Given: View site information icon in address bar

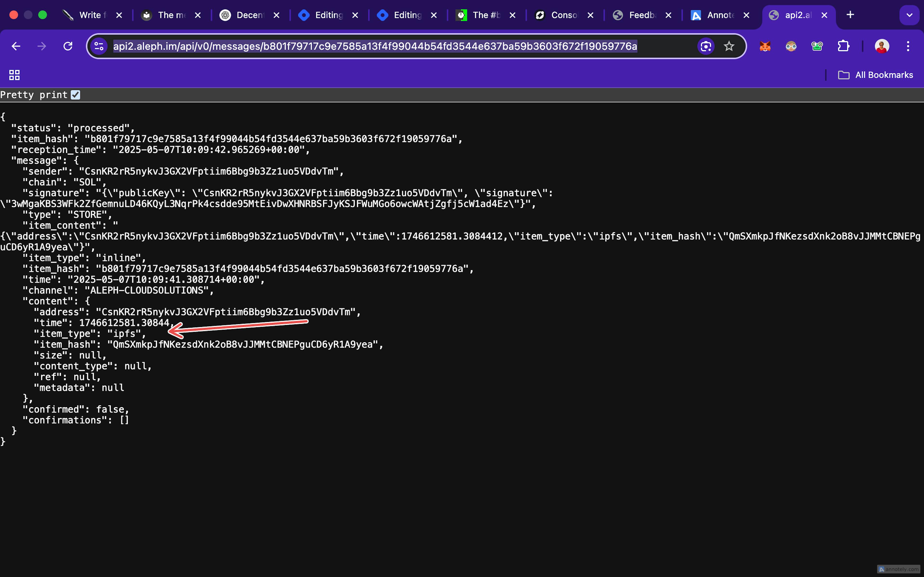Looking at the screenshot, I should click(99, 46).
